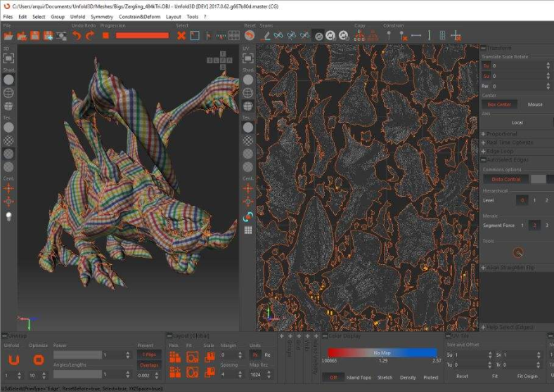Click the Local axis button
The height and width of the screenshot is (392, 554).
(517, 122)
